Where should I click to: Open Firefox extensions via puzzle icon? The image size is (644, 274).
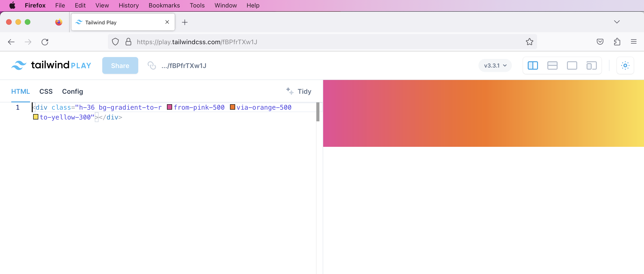coord(617,42)
